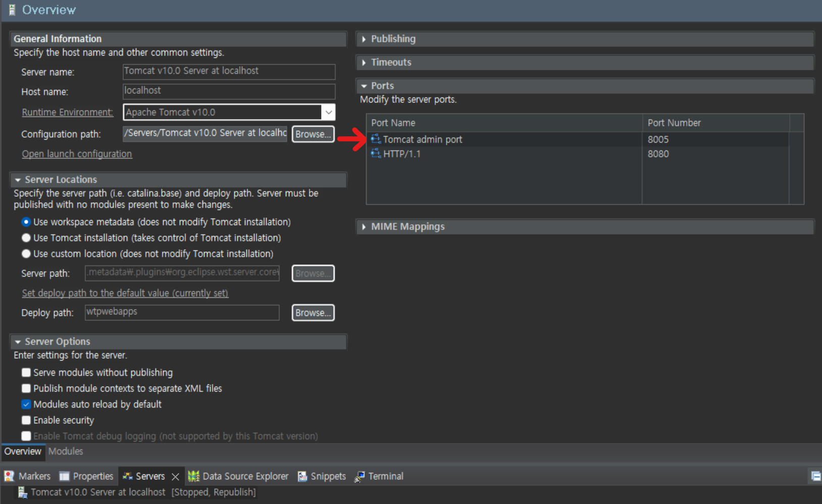Enable Serve modules without publishing
Viewport: 822px width, 504px height.
(x=26, y=372)
